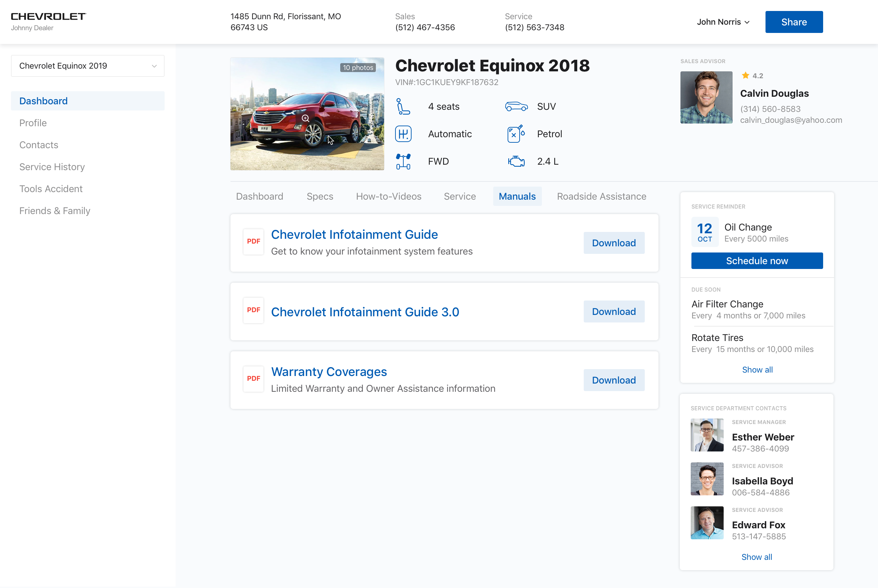This screenshot has height=588, width=878.
Task: Click the seat icon next to 4 seats
Action: tap(403, 106)
